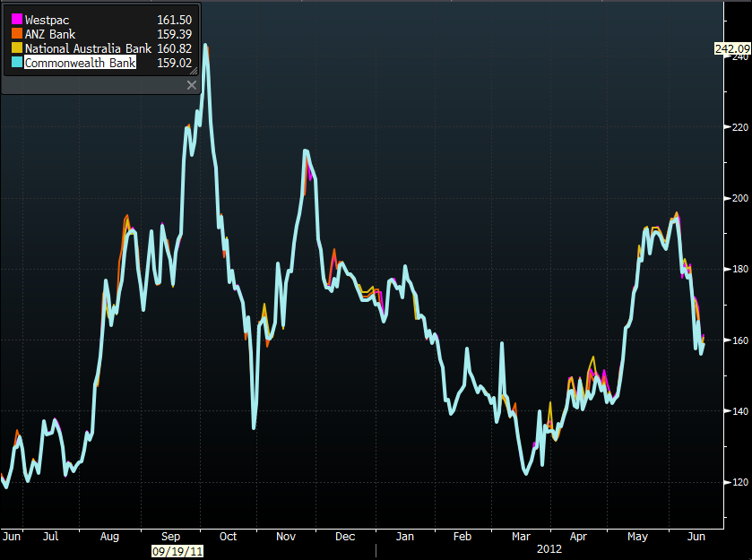Click the Mar label on the time axis
The image size is (752, 560).
520,536
